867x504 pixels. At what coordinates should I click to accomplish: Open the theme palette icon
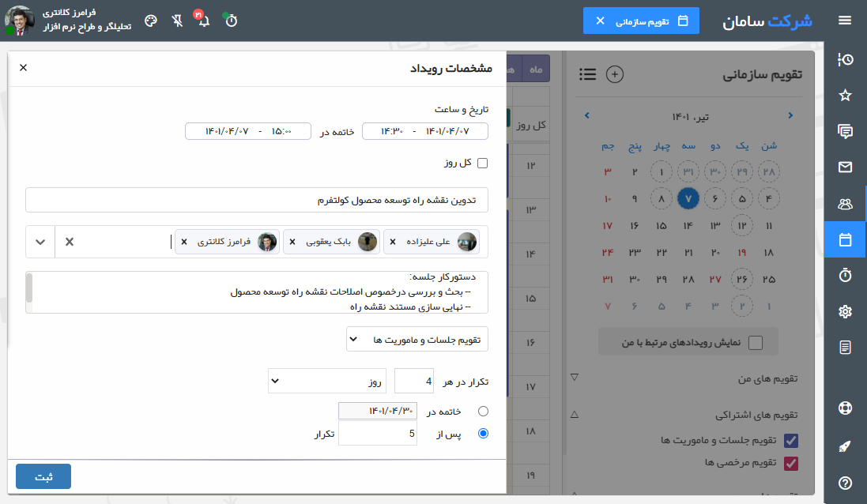tap(151, 21)
